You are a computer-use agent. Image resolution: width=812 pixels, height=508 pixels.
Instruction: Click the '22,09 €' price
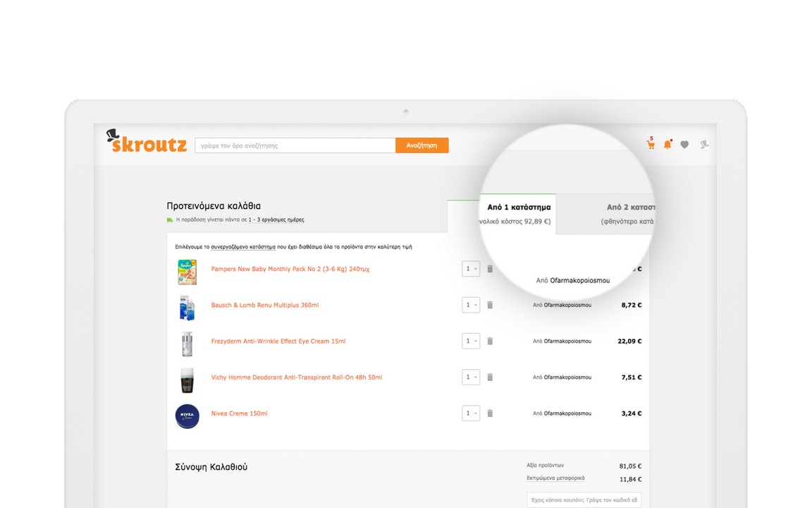pyautogui.click(x=629, y=341)
